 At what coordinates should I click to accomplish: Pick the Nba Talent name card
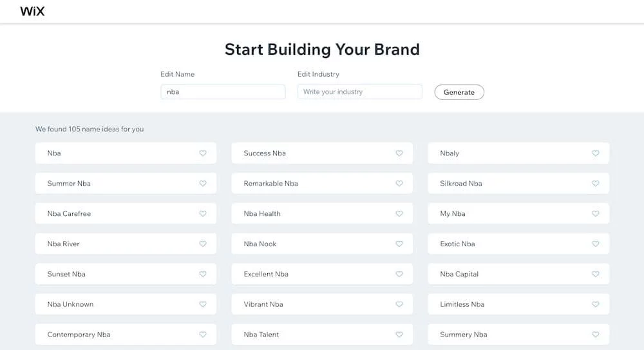(322, 335)
